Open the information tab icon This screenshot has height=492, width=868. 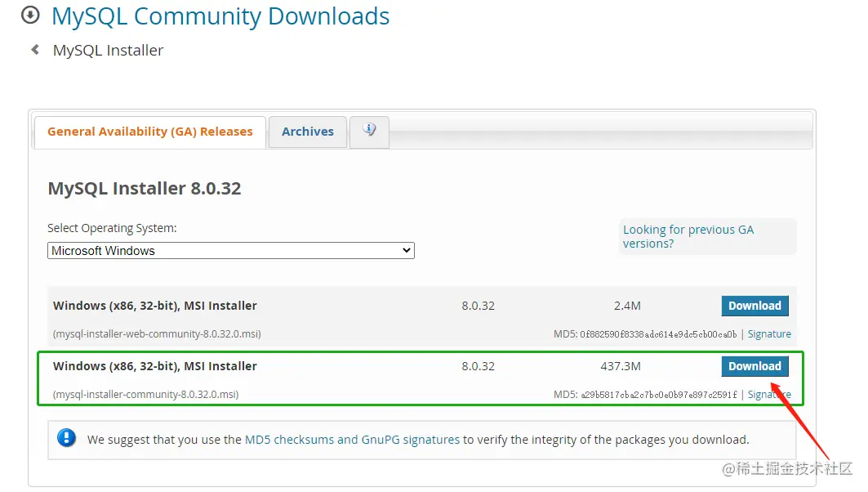click(369, 131)
